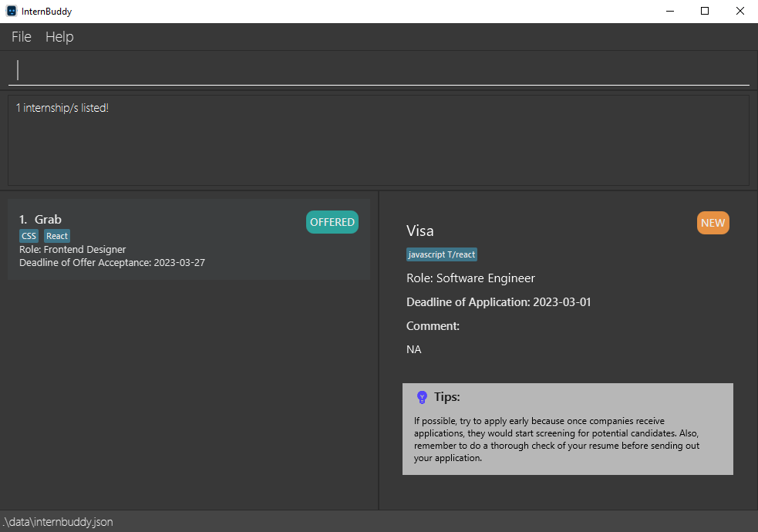
Task: Click the InternBuddy app icon in title bar
Action: coord(11,11)
